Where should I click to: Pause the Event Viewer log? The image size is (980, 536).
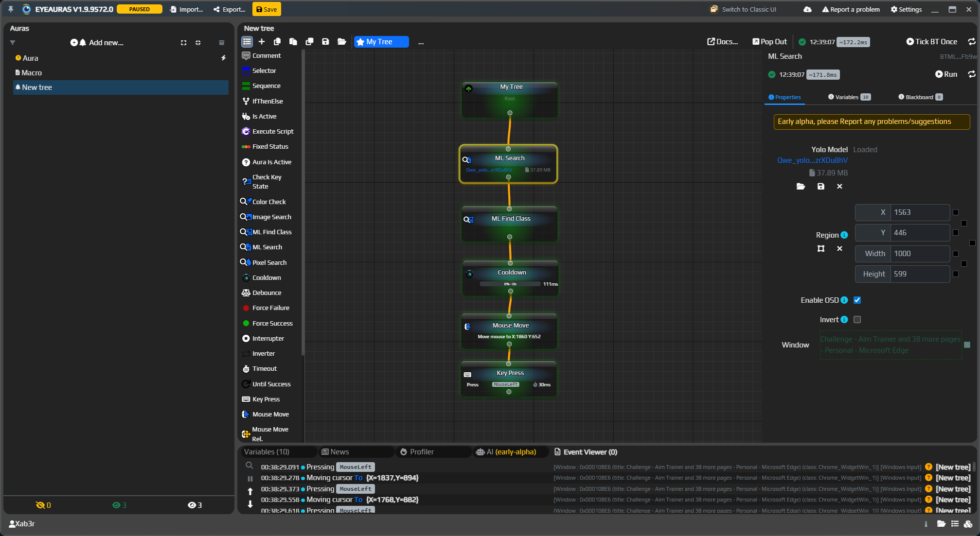point(250,479)
